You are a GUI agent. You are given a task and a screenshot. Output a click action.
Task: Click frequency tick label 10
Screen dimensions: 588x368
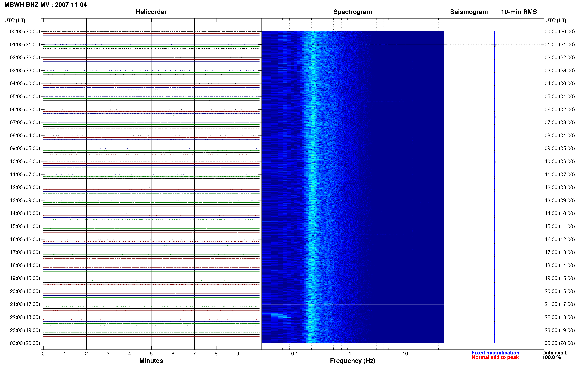(x=405, y=354)
